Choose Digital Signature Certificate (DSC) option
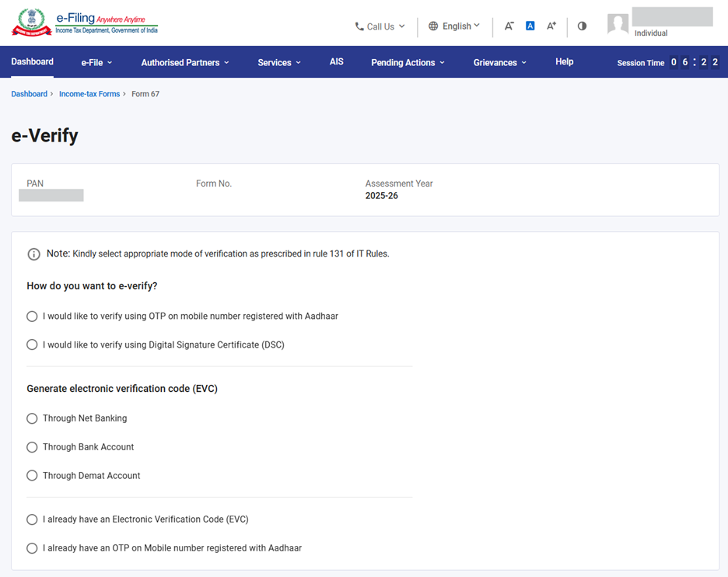 point(32,344)
